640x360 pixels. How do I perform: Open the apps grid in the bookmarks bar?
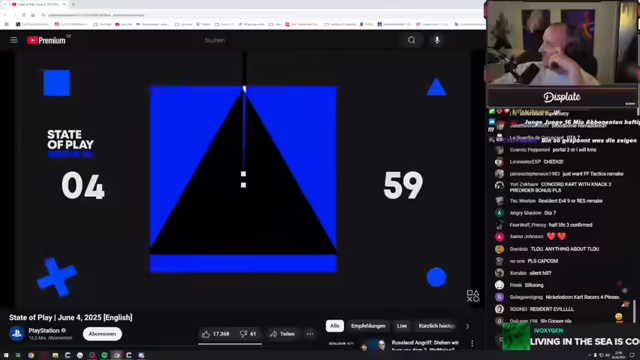click(x=7, y=24)
